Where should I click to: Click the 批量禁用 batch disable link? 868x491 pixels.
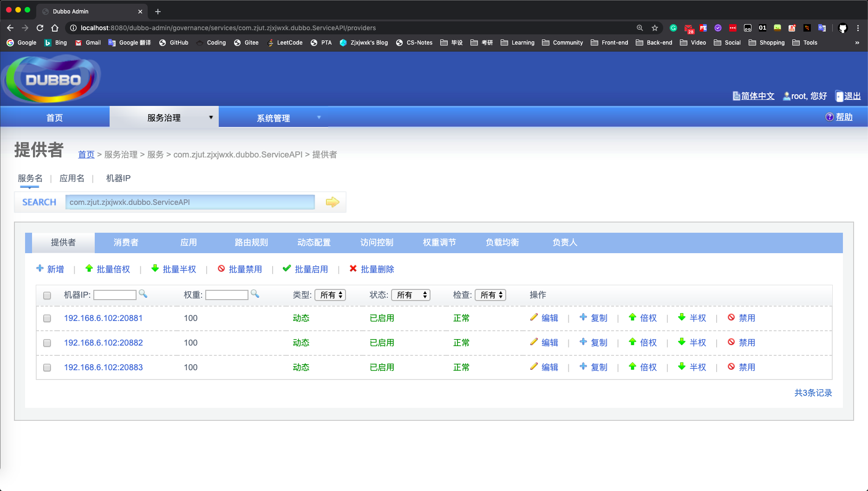coord(240,269)
